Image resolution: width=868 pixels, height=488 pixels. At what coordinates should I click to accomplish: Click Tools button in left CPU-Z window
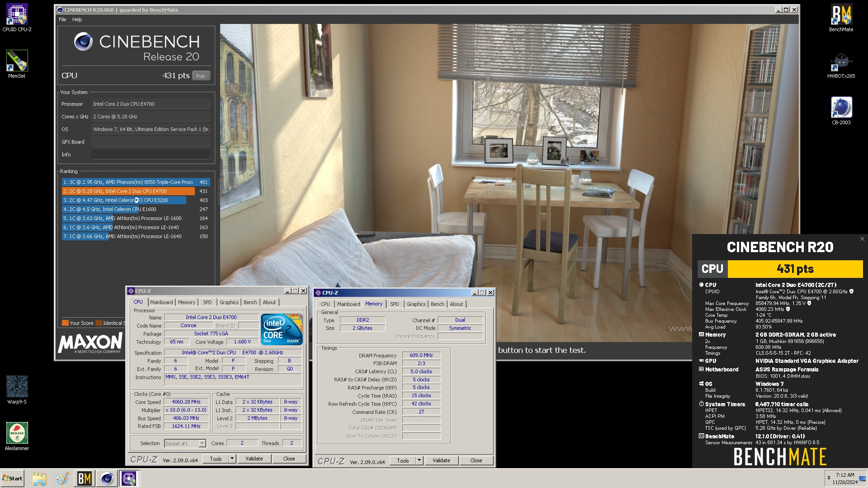point(216,459)
